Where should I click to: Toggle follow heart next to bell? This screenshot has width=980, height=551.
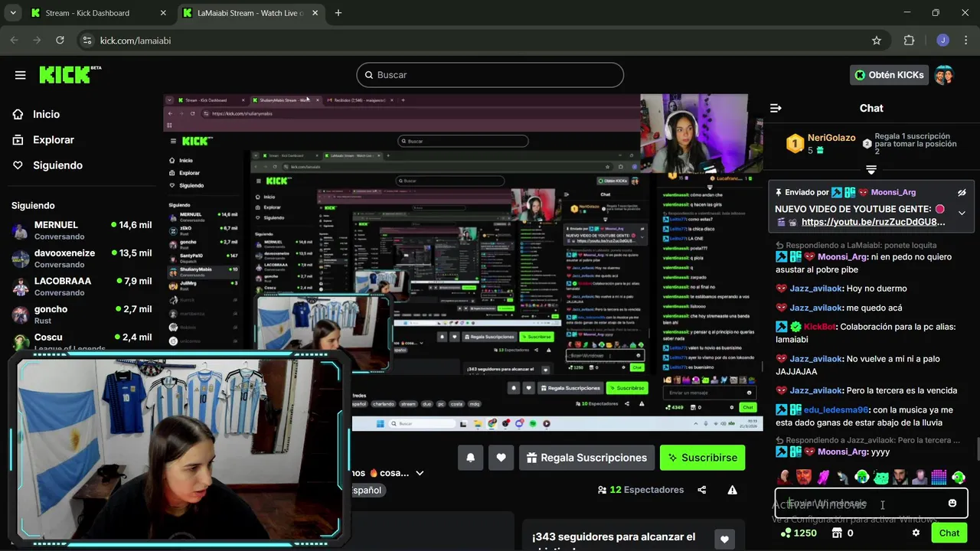point(501,458)
